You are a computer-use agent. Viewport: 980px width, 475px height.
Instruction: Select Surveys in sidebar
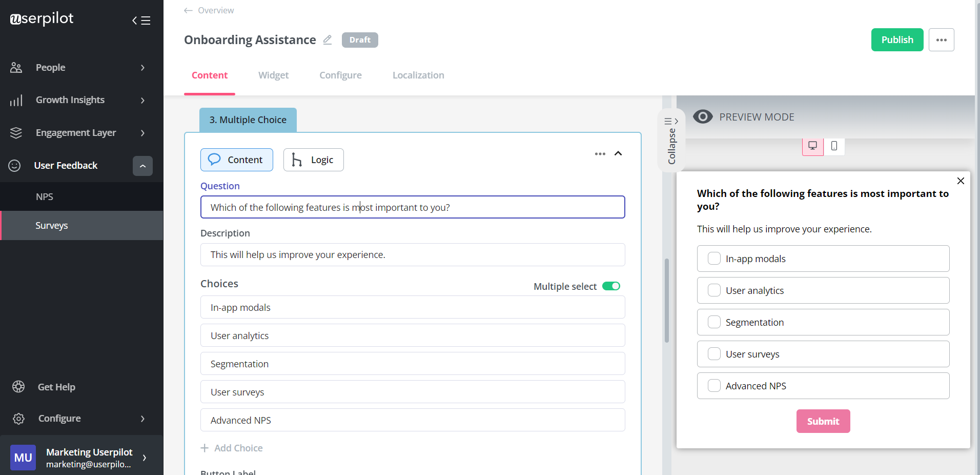(82, 226)
